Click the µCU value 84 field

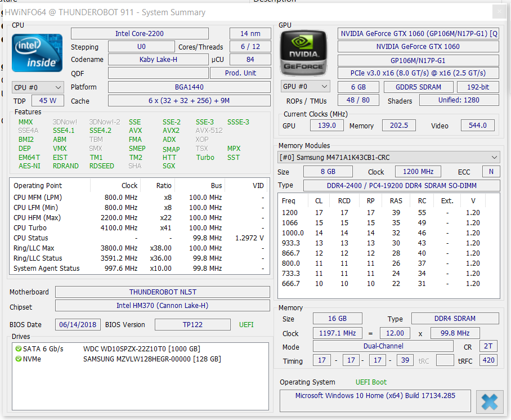pos(250,60)
